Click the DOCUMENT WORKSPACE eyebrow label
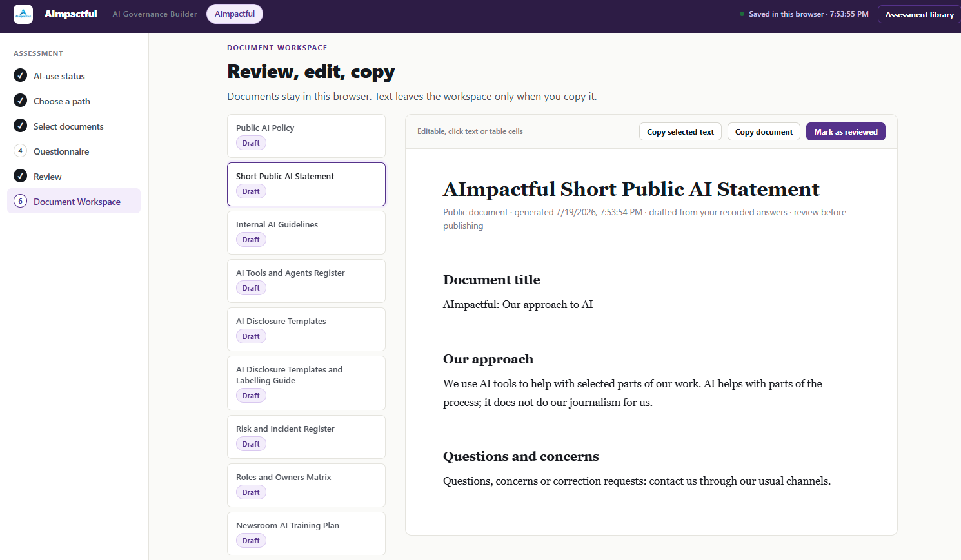 point(277,48)
